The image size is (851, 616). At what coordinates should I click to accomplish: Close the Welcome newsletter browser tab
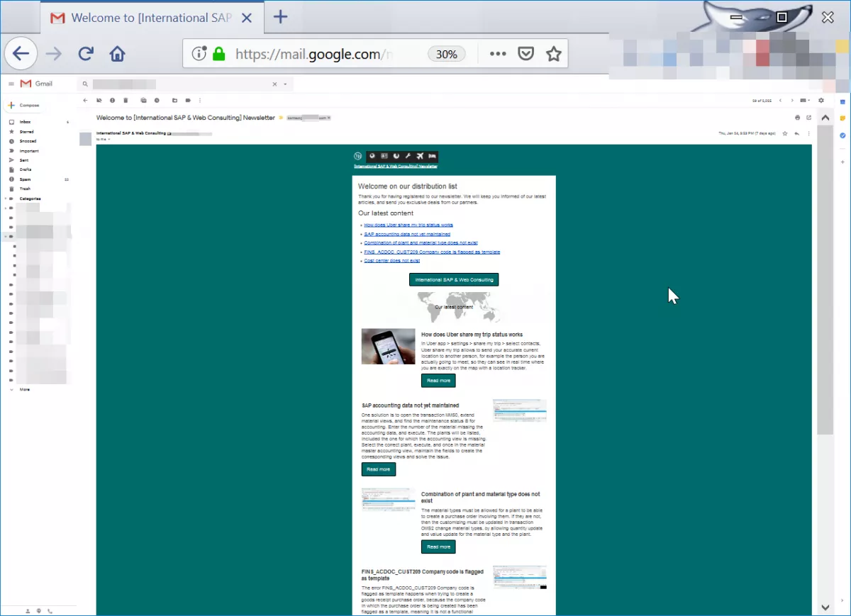point(246,18)
